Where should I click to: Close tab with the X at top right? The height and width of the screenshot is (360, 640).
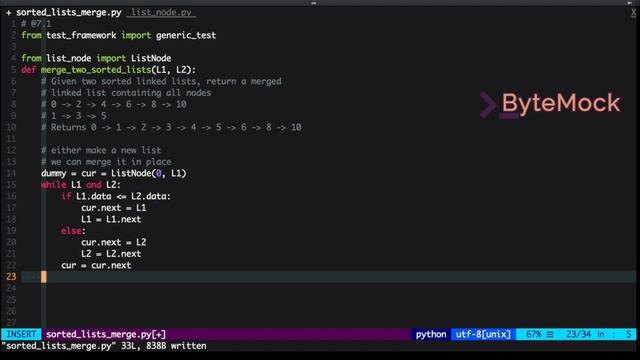(633, 13)
